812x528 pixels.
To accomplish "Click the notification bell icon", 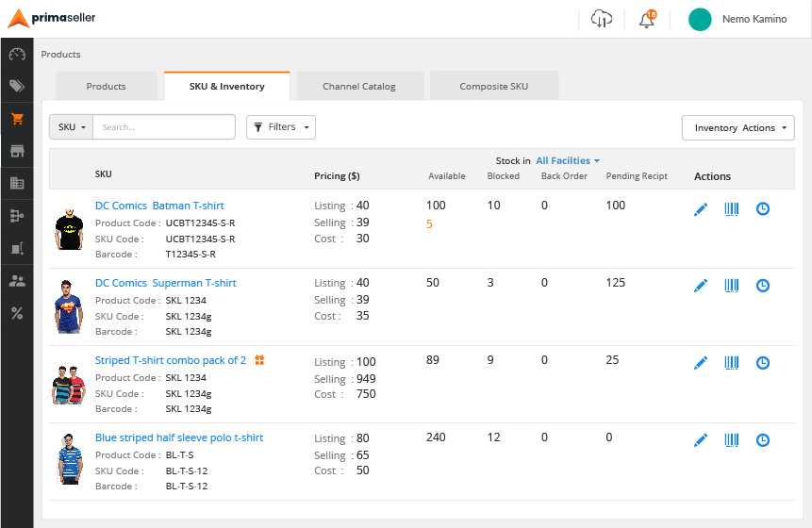I will click(646, 20).
